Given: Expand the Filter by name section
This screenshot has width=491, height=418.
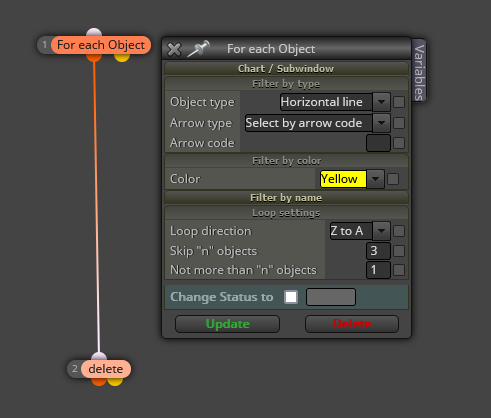Looking at the screenshot, I should (286, 198).
